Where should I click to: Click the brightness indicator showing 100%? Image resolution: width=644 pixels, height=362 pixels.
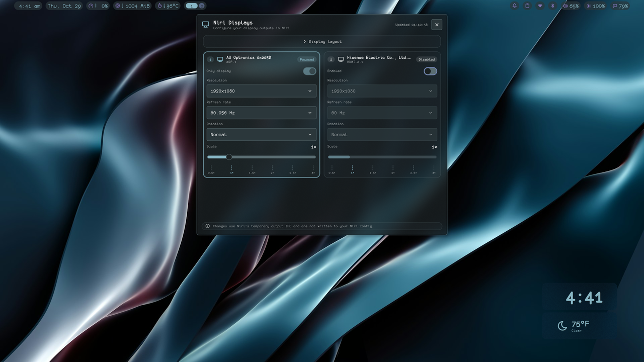pyautogui.click(x=595, y=6)
